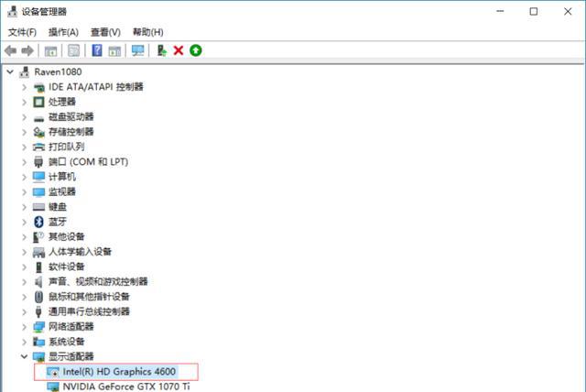Image resolution: width=586 pixels, height=392 pixels.
Task: Open the 帮助(H) menu
Action: 147,32
